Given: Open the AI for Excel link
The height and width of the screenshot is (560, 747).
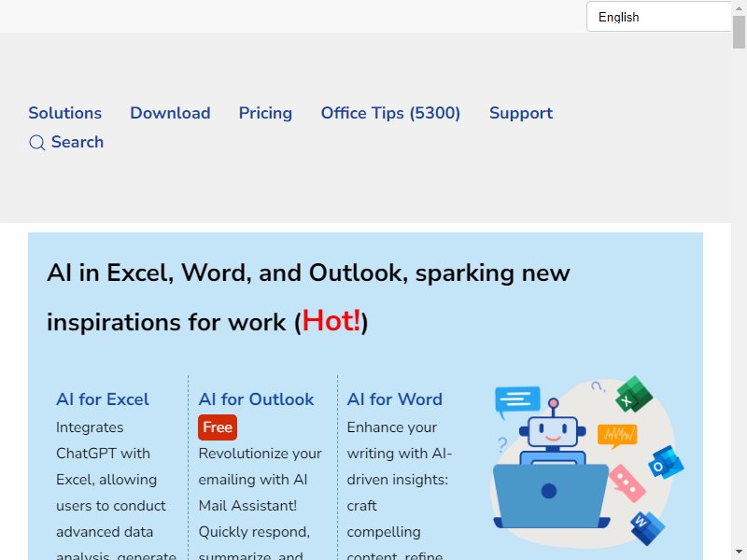Looking at the screenshot, I should point(103,399).
